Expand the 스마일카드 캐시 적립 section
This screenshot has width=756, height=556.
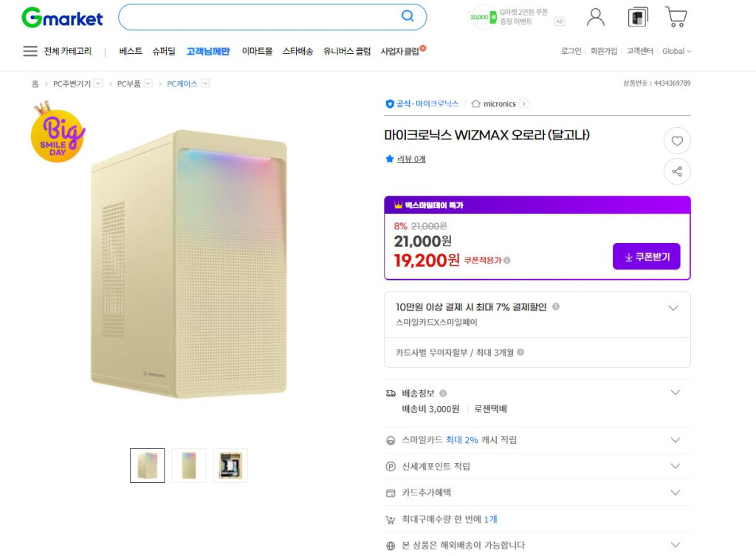[x=675, y=439]
